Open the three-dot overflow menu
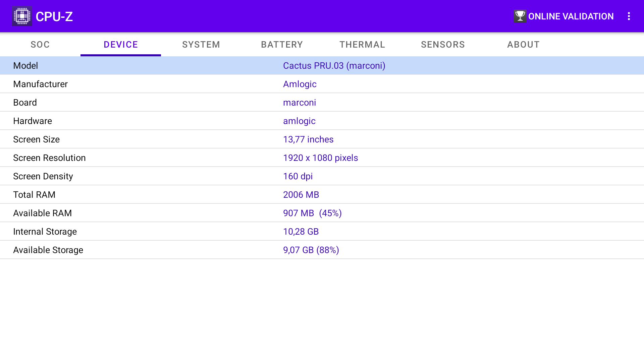Viewport: 644px width, 362px height. pos(629,16)
